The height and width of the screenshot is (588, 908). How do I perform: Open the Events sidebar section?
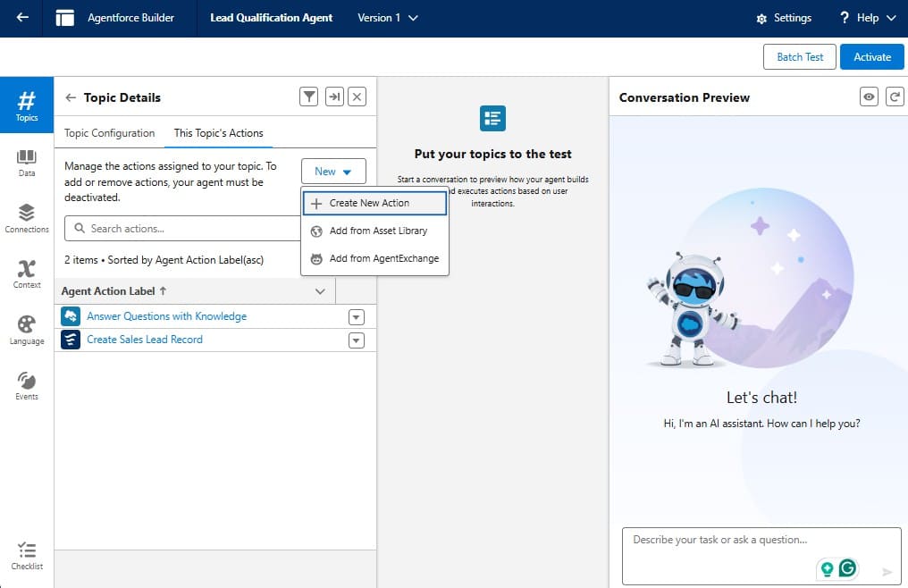[x=27, y=385]
